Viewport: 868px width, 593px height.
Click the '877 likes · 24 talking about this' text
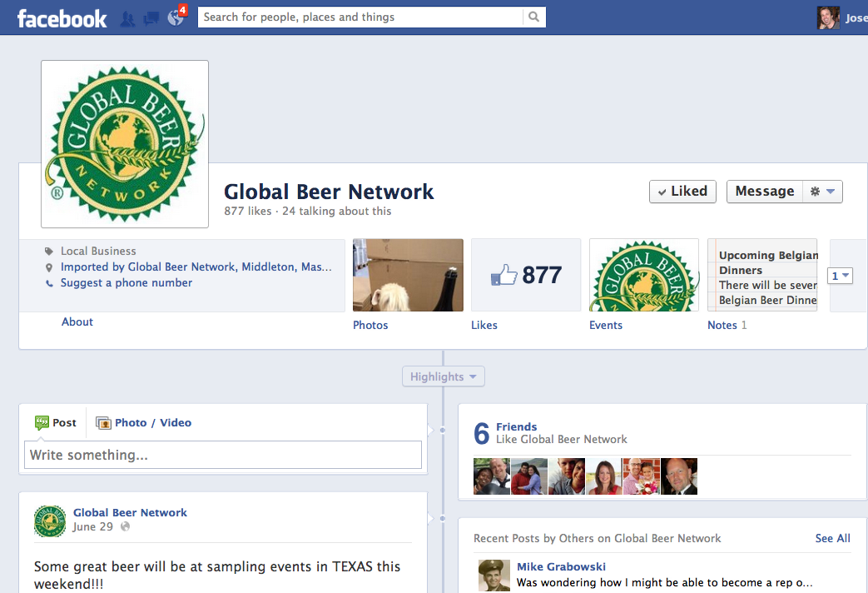307,212
